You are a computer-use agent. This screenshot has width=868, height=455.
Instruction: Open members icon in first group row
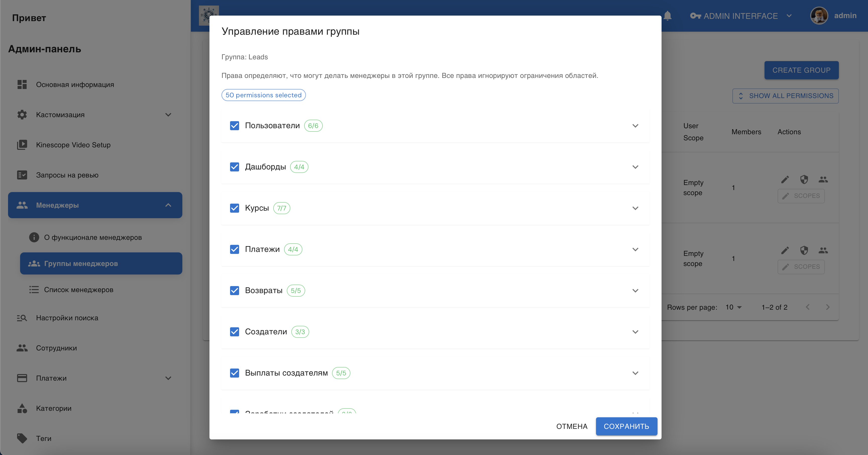(x=823, y=179)
